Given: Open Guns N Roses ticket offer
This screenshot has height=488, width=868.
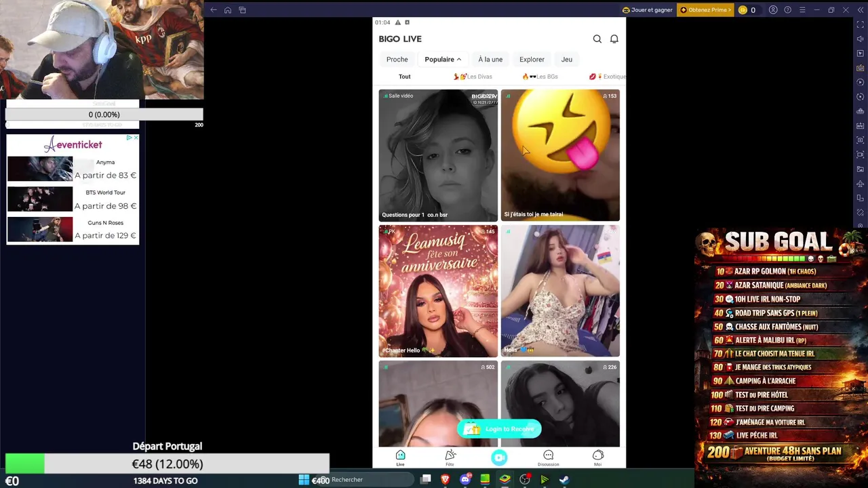Looking at the screenshot, I should [73, 229].
